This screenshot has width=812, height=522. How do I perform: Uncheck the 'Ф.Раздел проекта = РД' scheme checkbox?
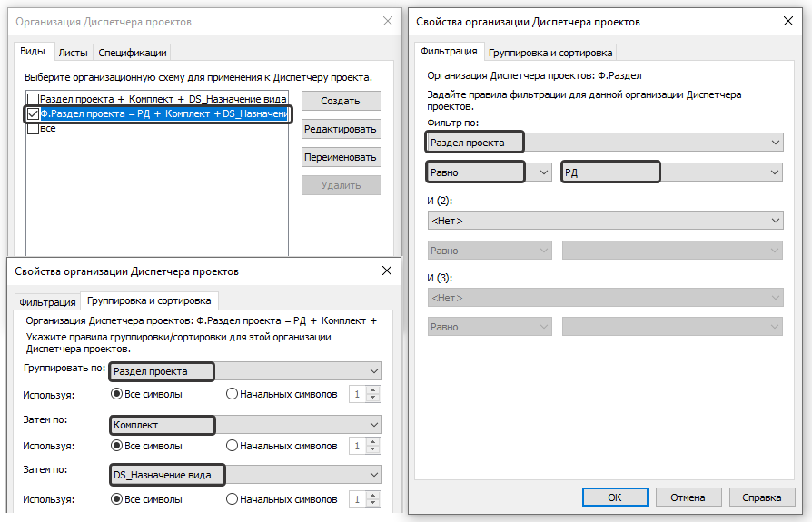point(33,114)
